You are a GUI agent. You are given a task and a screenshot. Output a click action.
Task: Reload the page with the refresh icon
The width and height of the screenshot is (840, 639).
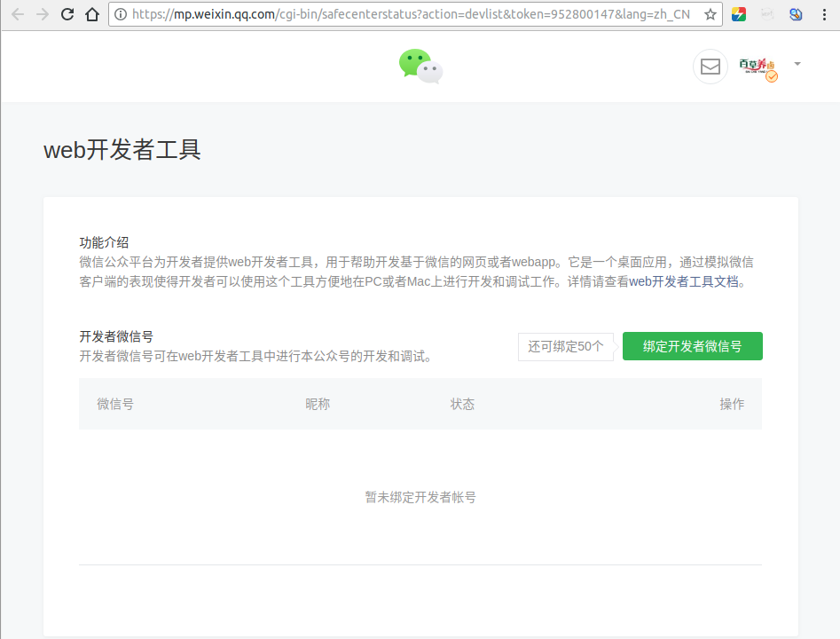(x=67, y=14)
